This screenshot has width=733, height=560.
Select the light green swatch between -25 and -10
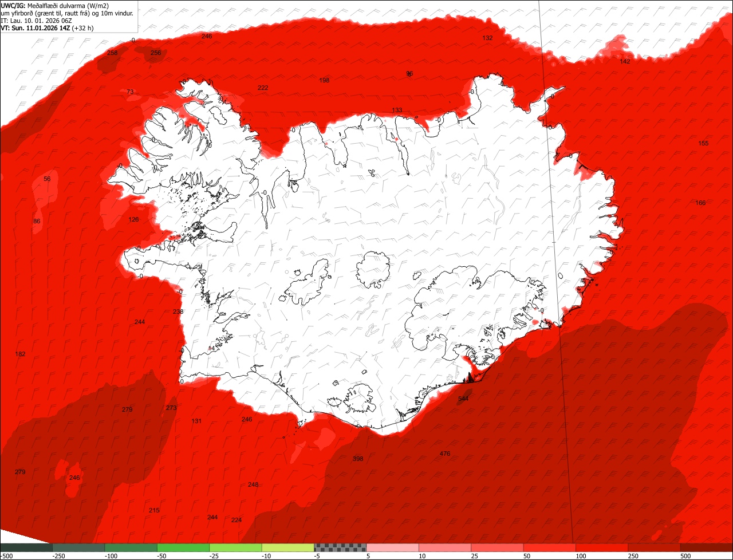point(235,548)
